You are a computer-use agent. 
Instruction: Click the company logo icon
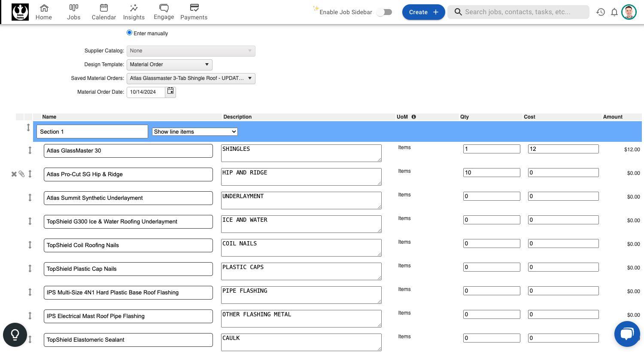[x=20, y=12]
